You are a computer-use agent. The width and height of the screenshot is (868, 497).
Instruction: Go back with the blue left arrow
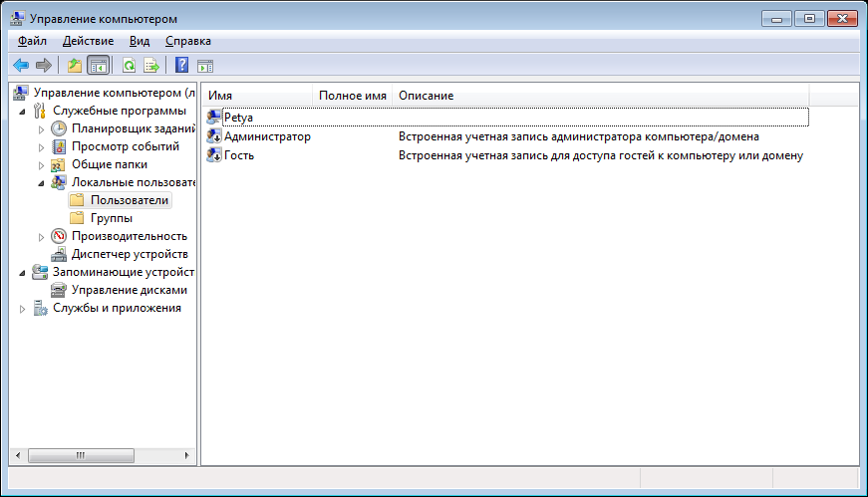click(x=21, y=66)
